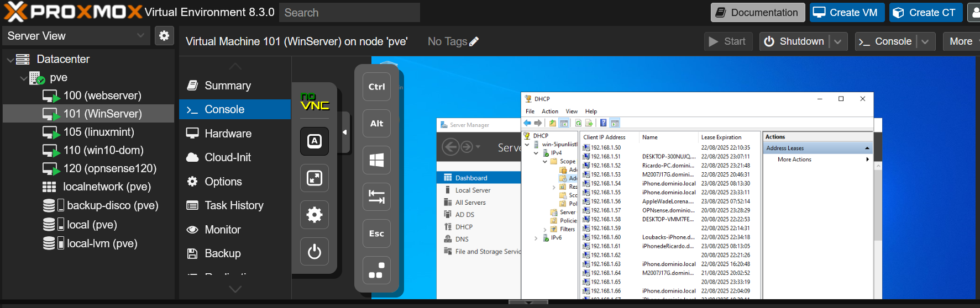The height and width of the screenshot is (308, 980).
Task: Focus the Proxmox search field
Action: [x=349, y=13]
